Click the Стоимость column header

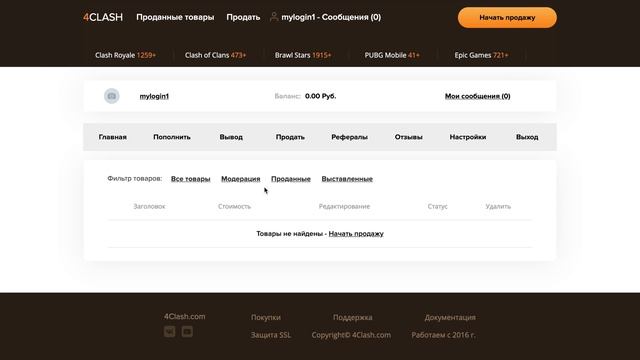(234, 207)
